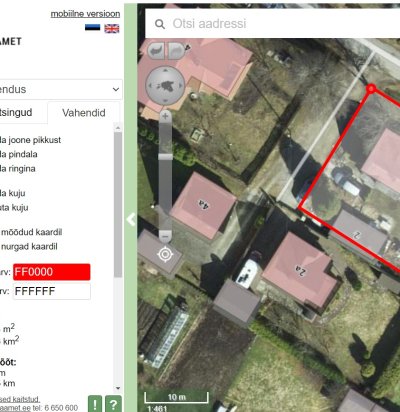Click the locate-me target icon
The width and height of the screenshot is (400, 412).
click(165, 255)
